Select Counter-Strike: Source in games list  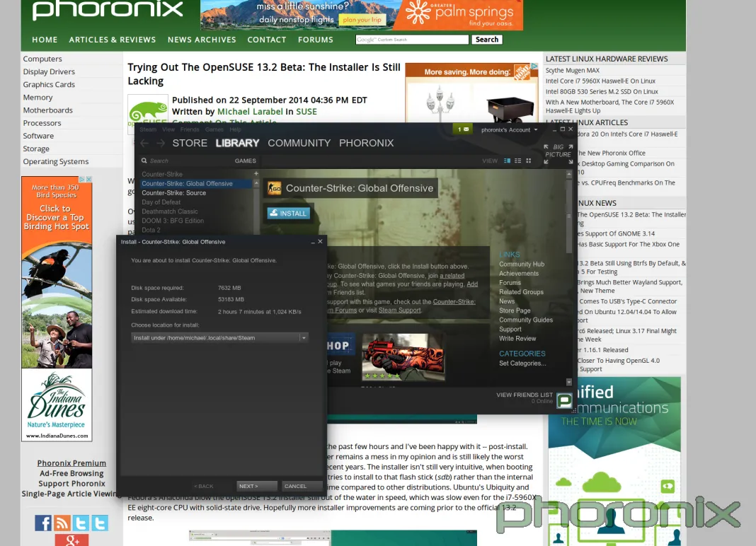(x=173, y=193)
